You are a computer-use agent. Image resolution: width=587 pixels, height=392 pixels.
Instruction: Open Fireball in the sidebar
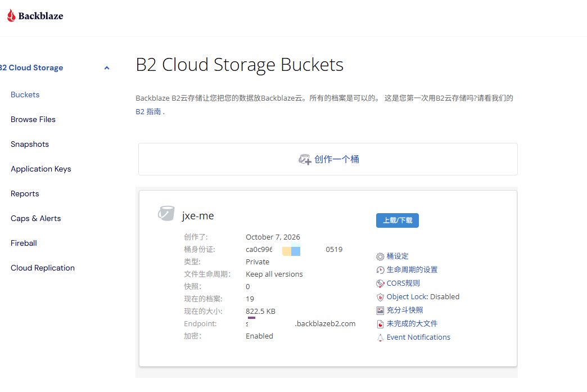(24, 243)
